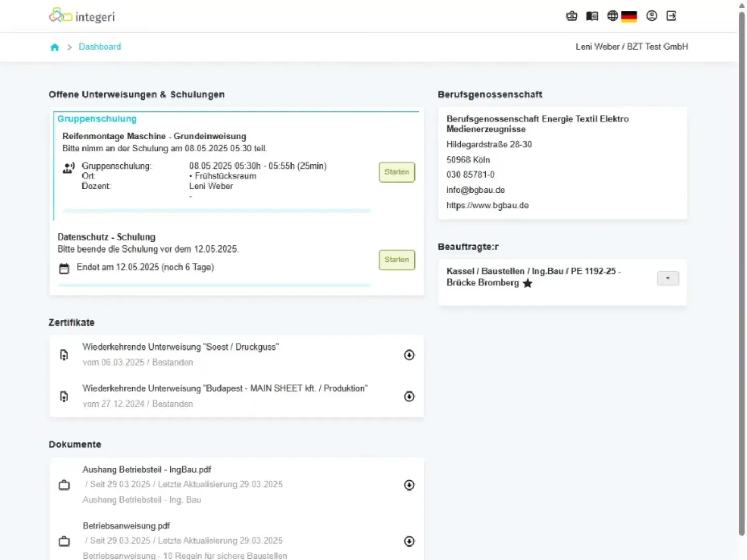
Task: Download the Budapest MAIN SHEET kft. certificate
Action: tap(409, 396)
